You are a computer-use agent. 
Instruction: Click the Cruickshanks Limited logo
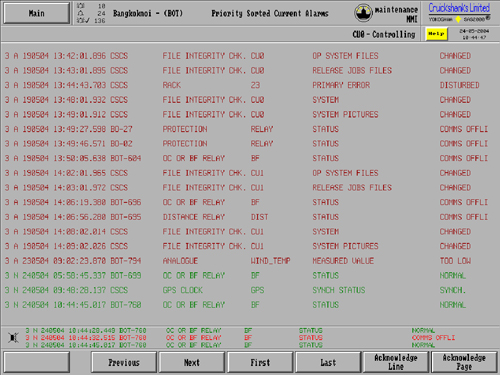point(459,12)
